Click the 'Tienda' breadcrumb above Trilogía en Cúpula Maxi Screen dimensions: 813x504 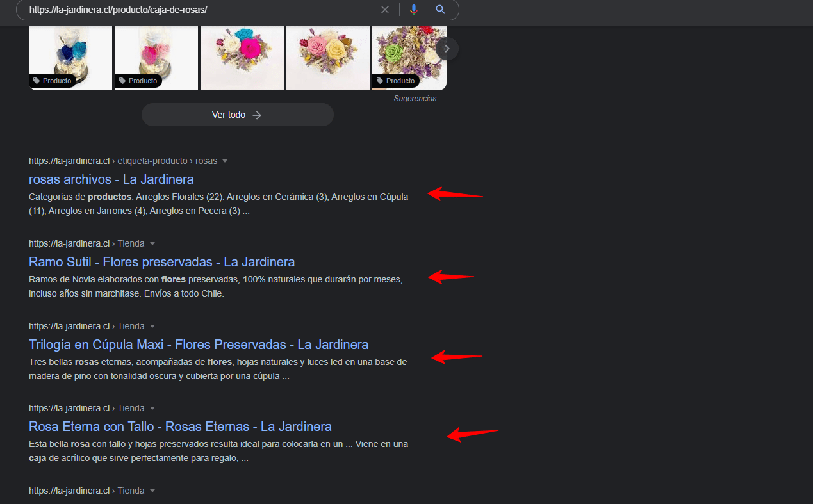[x=131, y=326]
